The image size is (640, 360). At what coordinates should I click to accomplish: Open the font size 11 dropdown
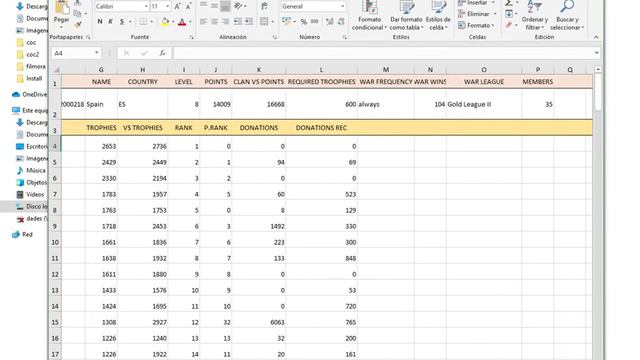coord(167,7)
